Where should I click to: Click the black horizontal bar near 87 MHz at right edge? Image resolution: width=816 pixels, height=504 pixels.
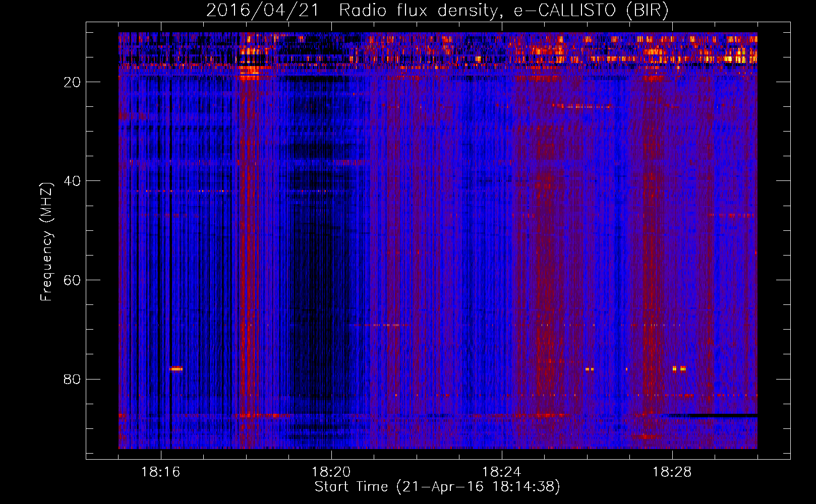coord(723,416)
